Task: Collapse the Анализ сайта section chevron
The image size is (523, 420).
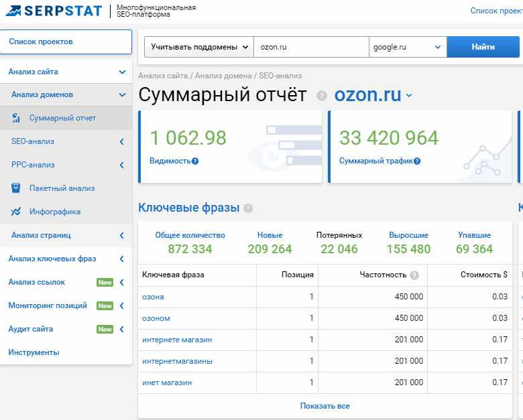Action: (123, 72)
